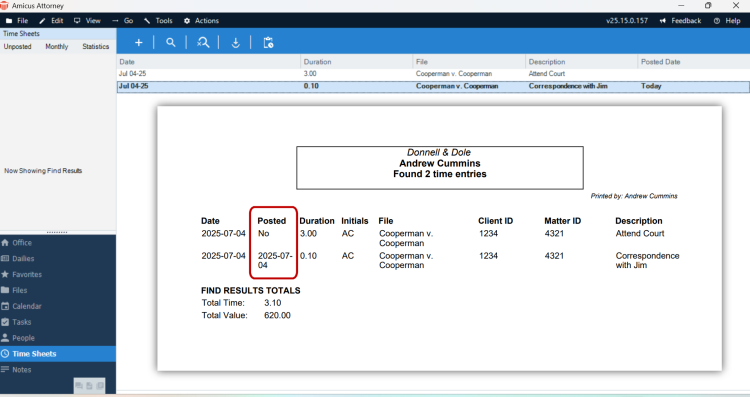Sort by the Posted Date column header
Image resolution: width=750 pixels, height=397 pixels.
pos(694,62)
